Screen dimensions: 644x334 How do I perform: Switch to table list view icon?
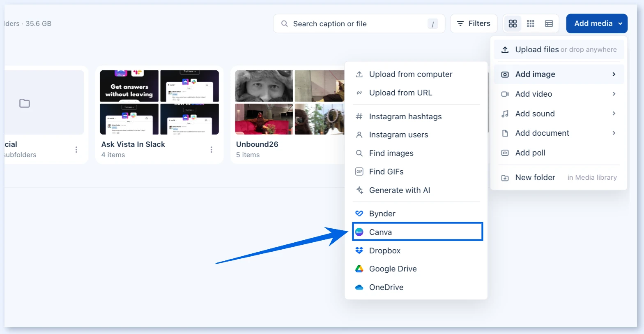click(549, 23)
